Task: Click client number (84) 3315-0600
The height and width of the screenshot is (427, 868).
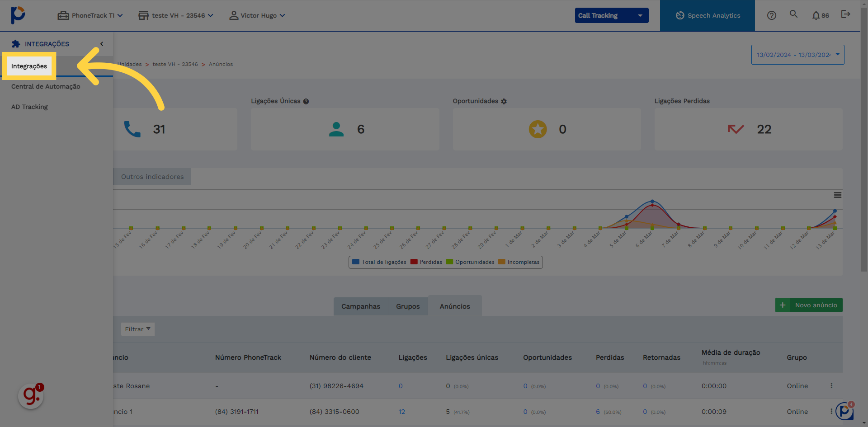Action: pyautogui.click(x=334, y=412)
